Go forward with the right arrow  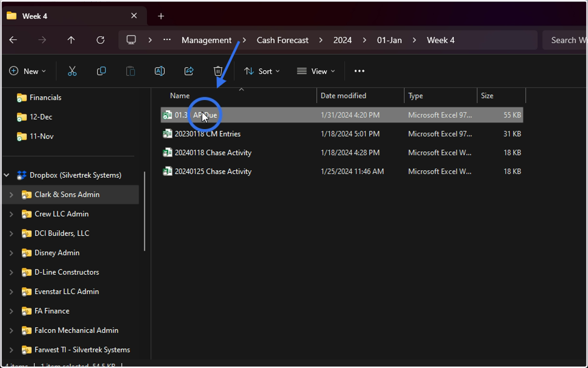pos(43,40)
